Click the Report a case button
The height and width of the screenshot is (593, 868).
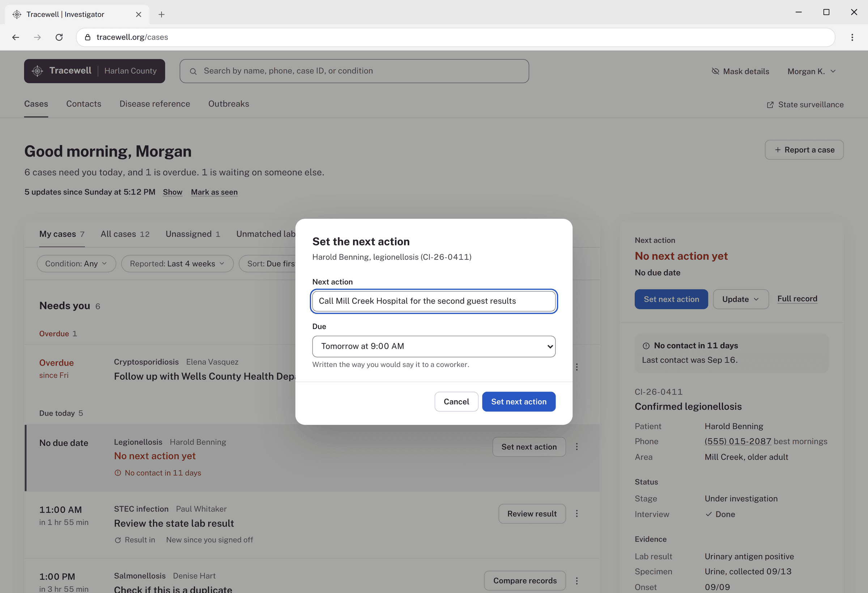coord(804,150)
